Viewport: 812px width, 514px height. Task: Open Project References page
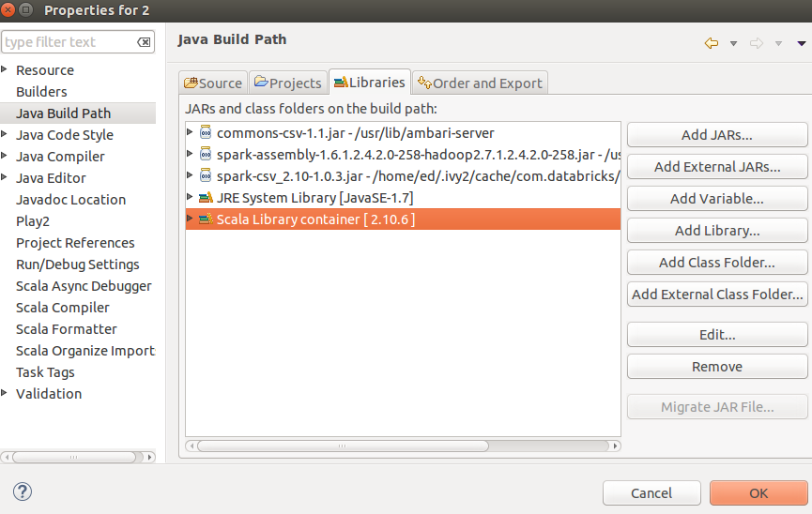point(75,243)
